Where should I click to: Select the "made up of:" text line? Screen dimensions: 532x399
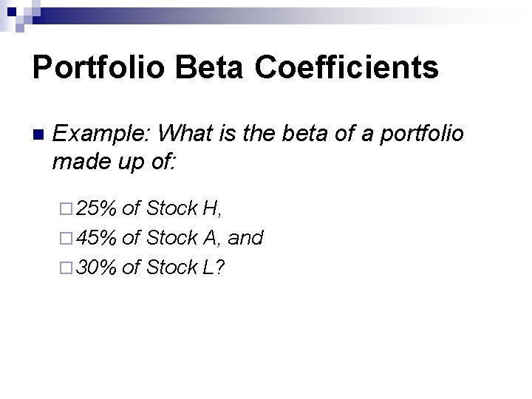coord(114,162)
